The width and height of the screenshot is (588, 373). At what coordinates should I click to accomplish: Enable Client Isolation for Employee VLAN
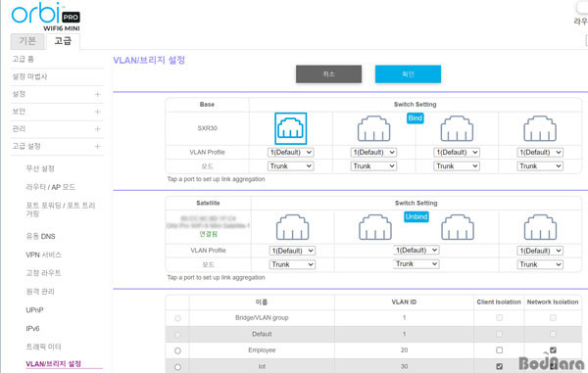click(499, 350)
